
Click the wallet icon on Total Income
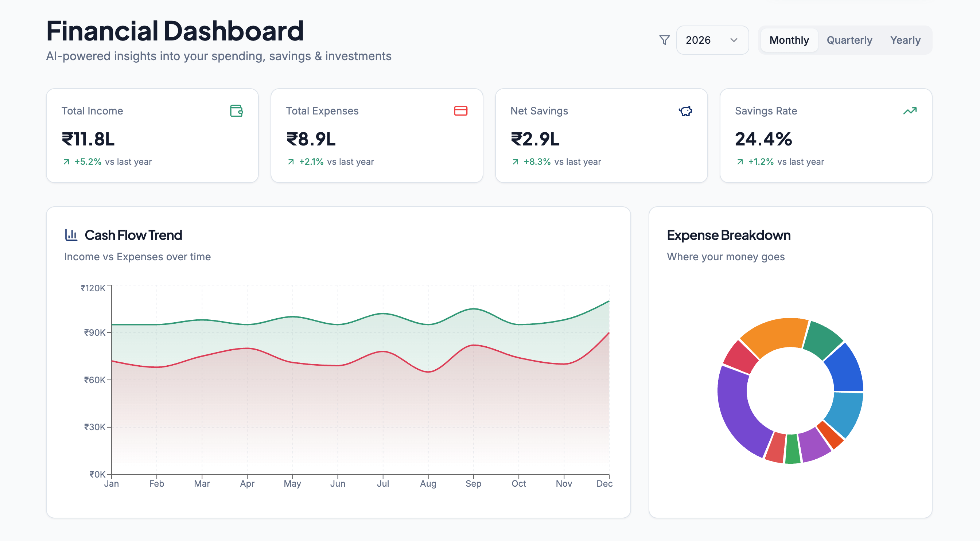tap(236, 111)
